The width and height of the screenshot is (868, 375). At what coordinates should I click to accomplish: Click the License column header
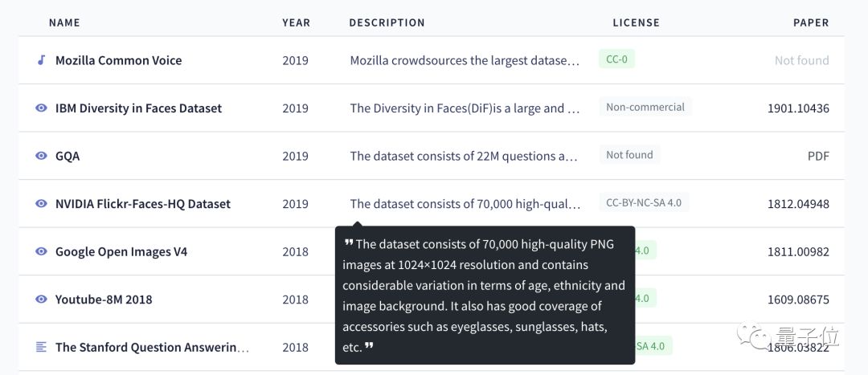[636, 22]
